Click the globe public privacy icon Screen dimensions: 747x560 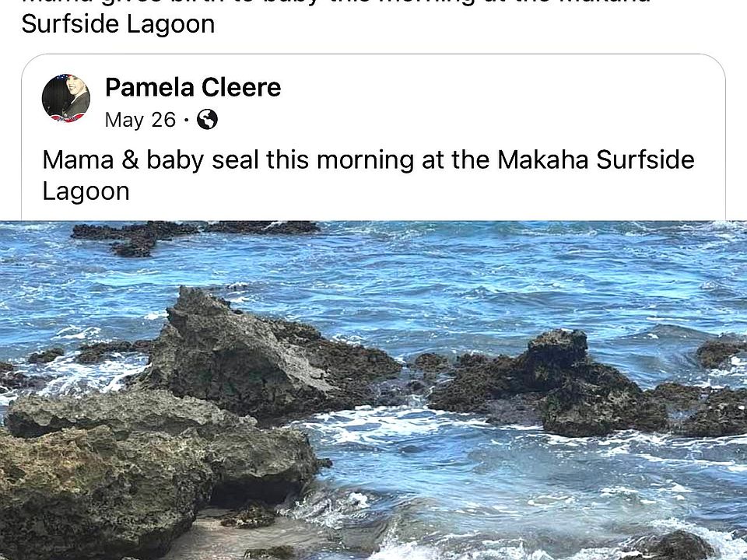point(207,120)
